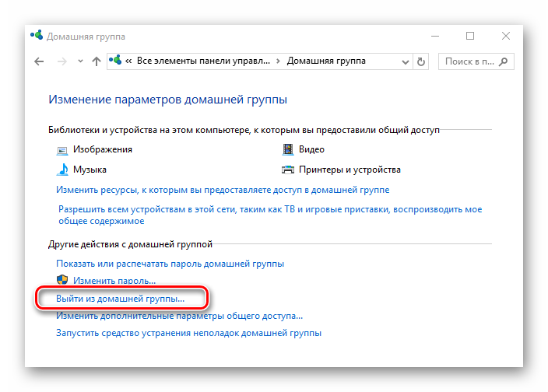Click the magnifier search icon
This screenshot has width=548, height=392.
[x=504, y=61]
